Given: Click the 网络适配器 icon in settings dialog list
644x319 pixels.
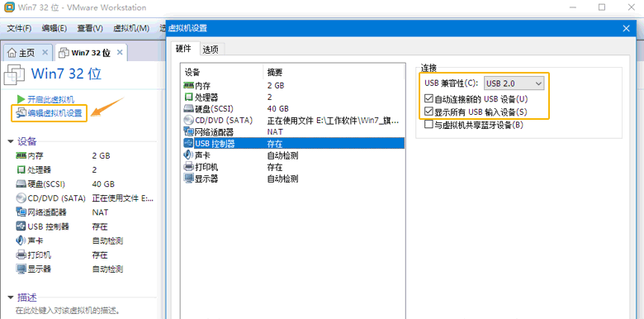Looking at the screenshot, I should point(188,132).
